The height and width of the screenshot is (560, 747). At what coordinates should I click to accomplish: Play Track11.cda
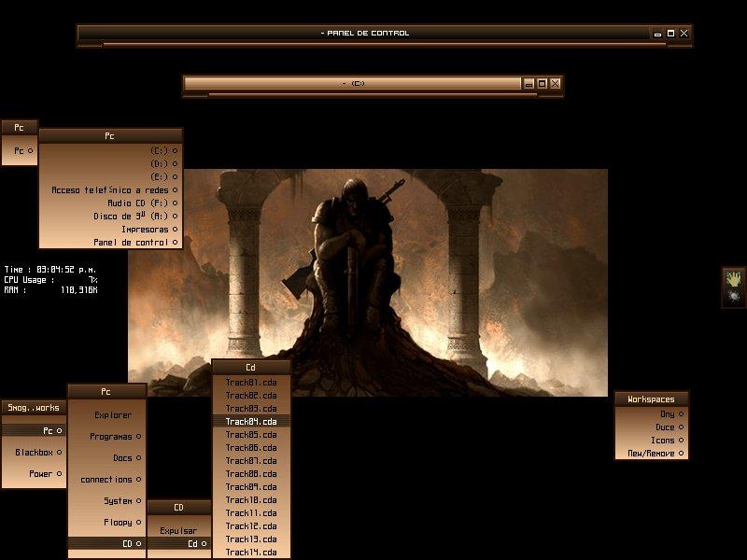point(251,512)
